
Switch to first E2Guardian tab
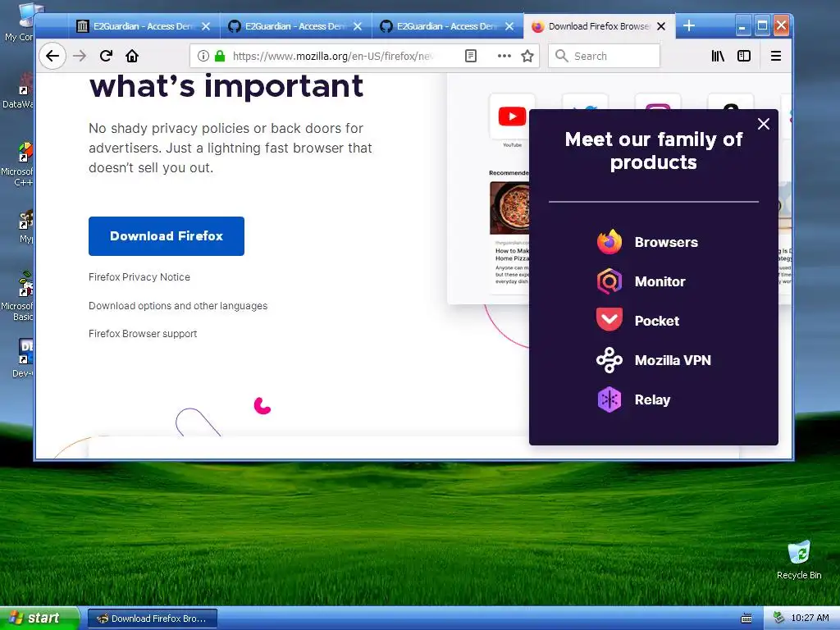142,26
